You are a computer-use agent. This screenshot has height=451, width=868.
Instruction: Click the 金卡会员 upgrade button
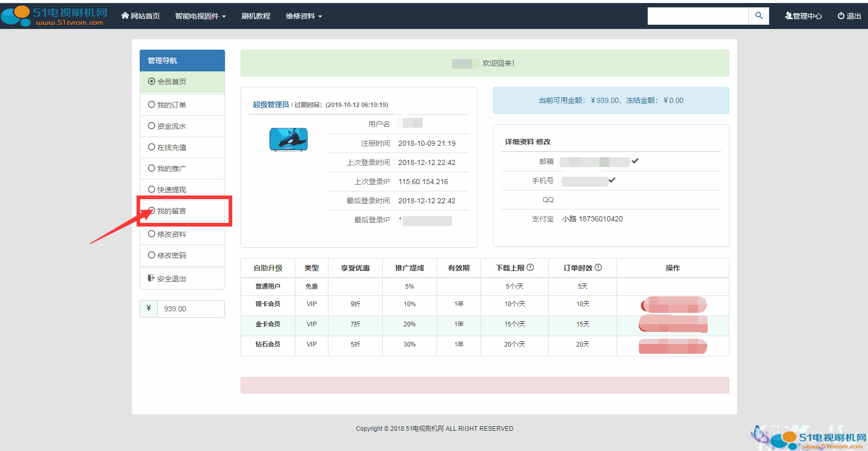(673, 324)
